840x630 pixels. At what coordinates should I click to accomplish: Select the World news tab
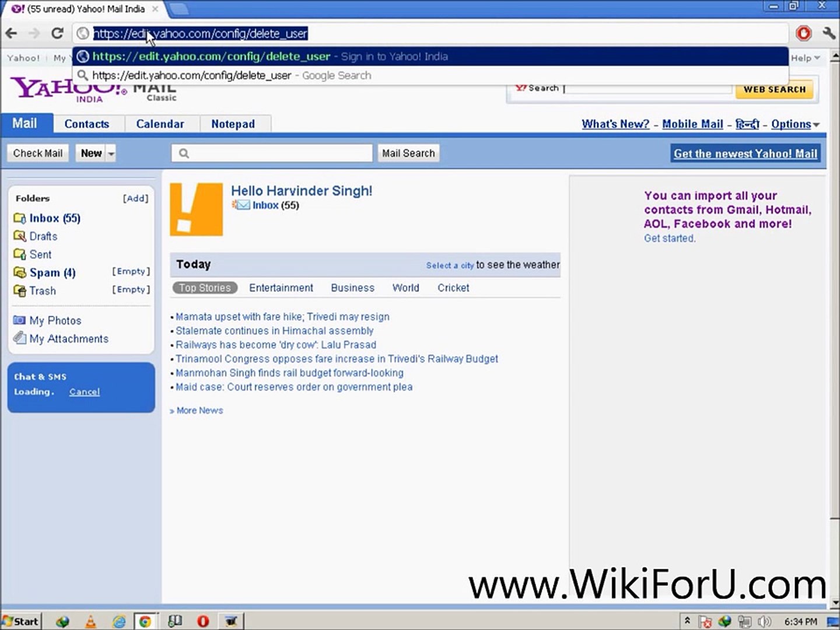405,288
